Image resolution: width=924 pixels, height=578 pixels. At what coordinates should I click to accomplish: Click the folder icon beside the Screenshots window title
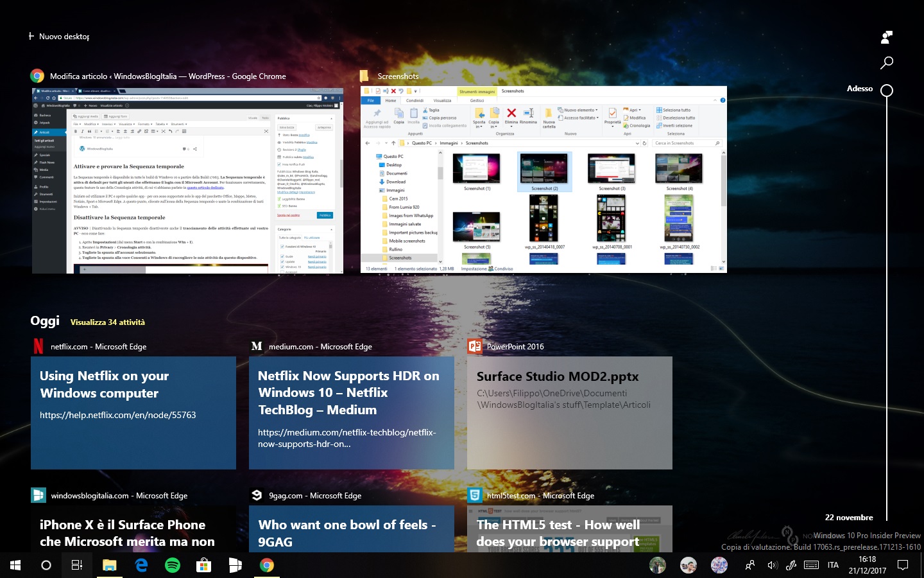(364, 76)
